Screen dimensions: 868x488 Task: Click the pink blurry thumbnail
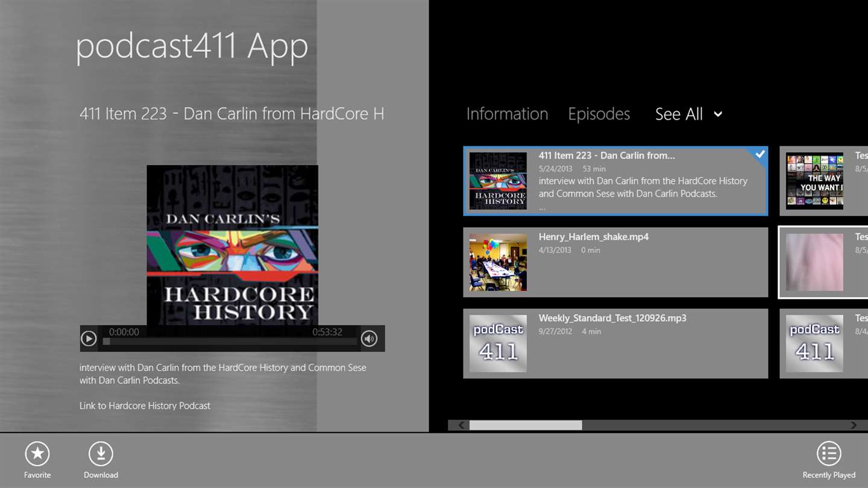814,262
